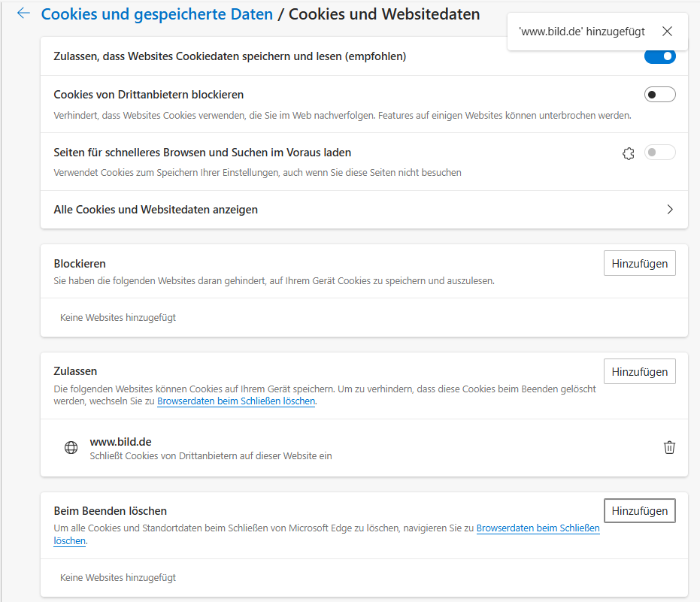Click 'Keine Websites hinzugefügt' under Blockieren
700x602 pixels.
tap(118, 317)
